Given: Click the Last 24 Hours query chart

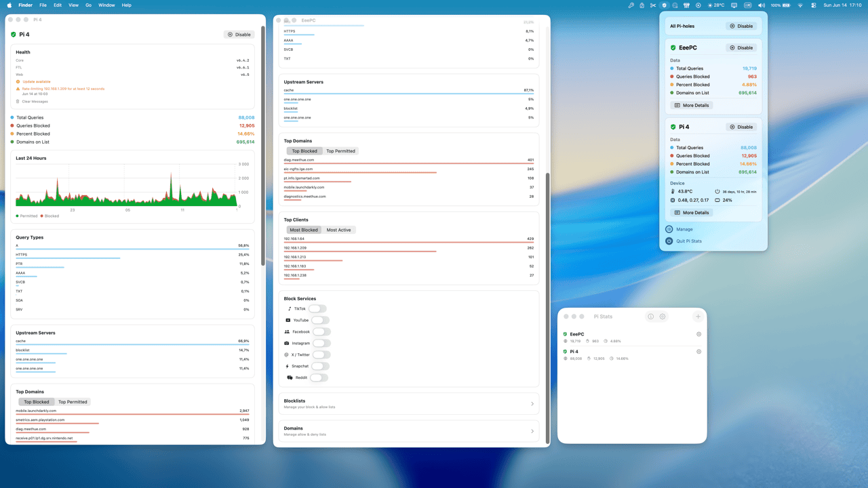Looking at the screenshot, I should pos(126,185).
